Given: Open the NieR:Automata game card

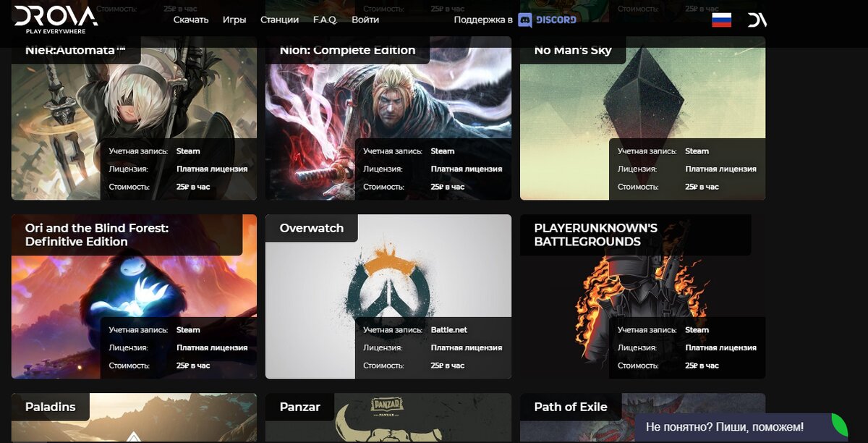Looking at the screenshot, I should (x=134, y=118).
